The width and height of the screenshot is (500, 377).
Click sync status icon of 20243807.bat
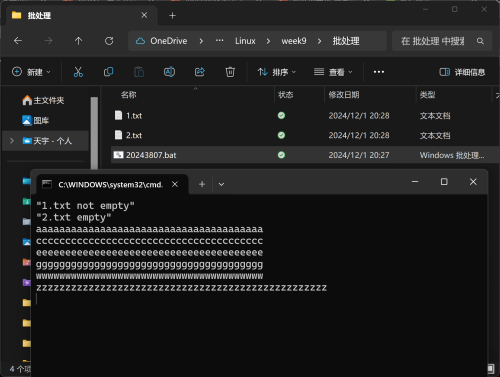[x=281, y=155]
